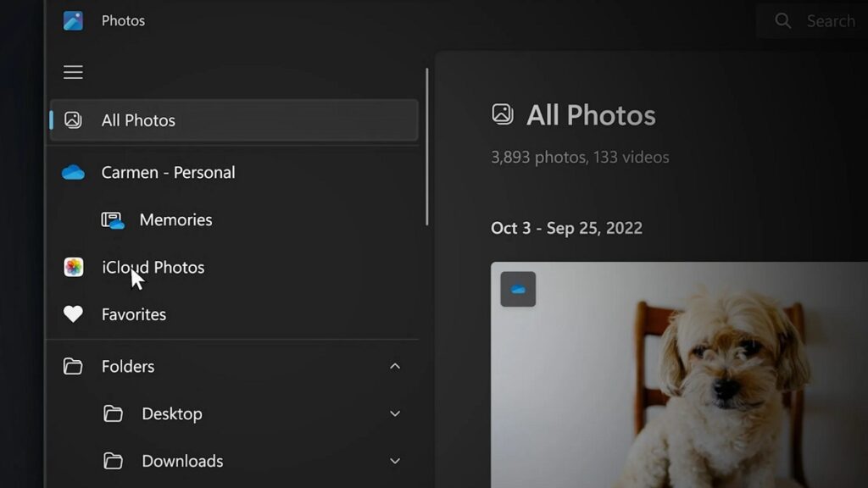Click the Memories icon in sidebar
Screen dimensions: 868x488
pyautogui.click(x=113, y=220)
